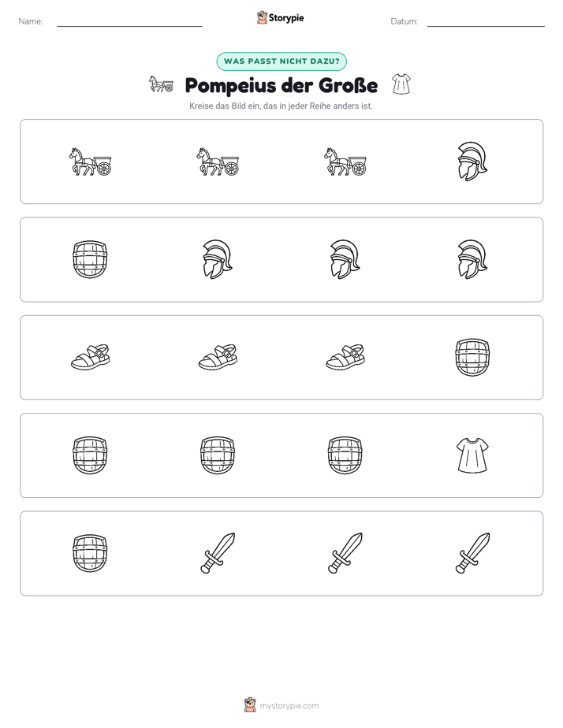The width and height of the screenshot is (563, 728).
Task: Click the first sandal in row three
Action: coord(90,357)
